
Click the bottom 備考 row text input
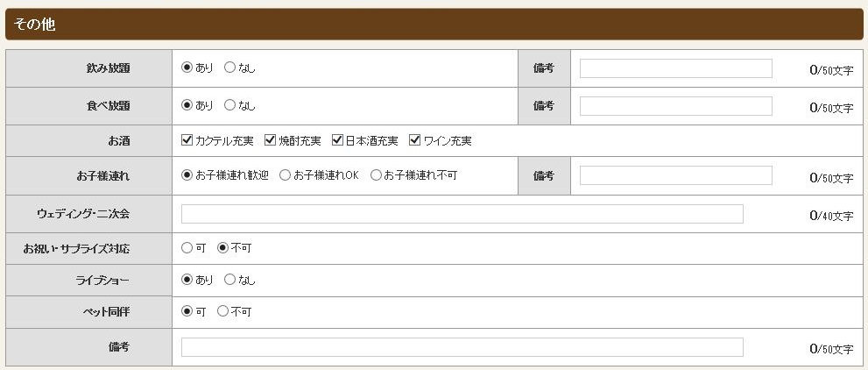pos(462,346)
